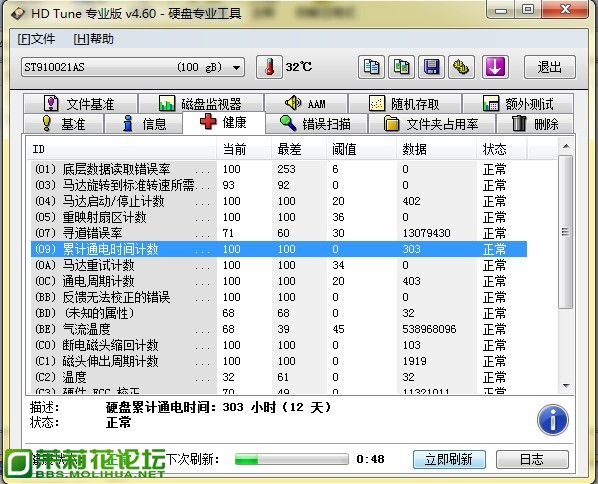Open the 文件 menu
Viewport: 598px width, 484px height.
pyautogui.click(x=36, y=39)
